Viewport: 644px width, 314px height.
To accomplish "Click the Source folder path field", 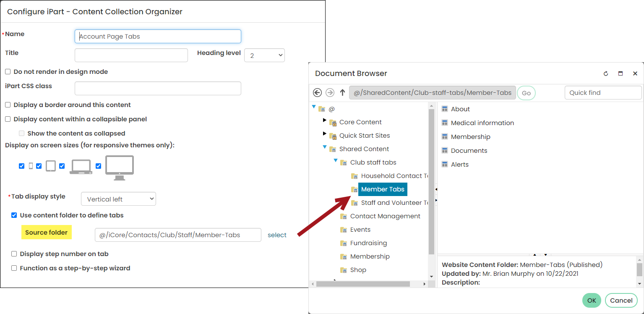I will [178, 235].
